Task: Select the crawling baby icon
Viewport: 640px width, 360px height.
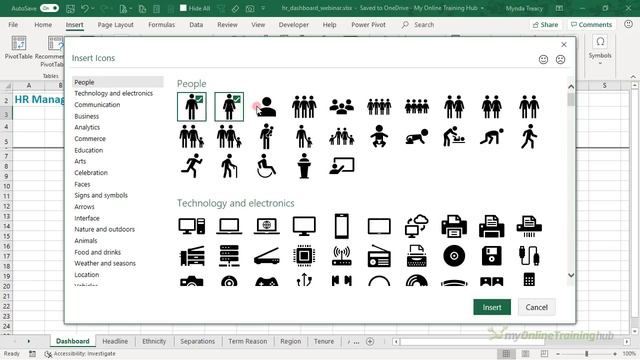Action: [416, 137]
